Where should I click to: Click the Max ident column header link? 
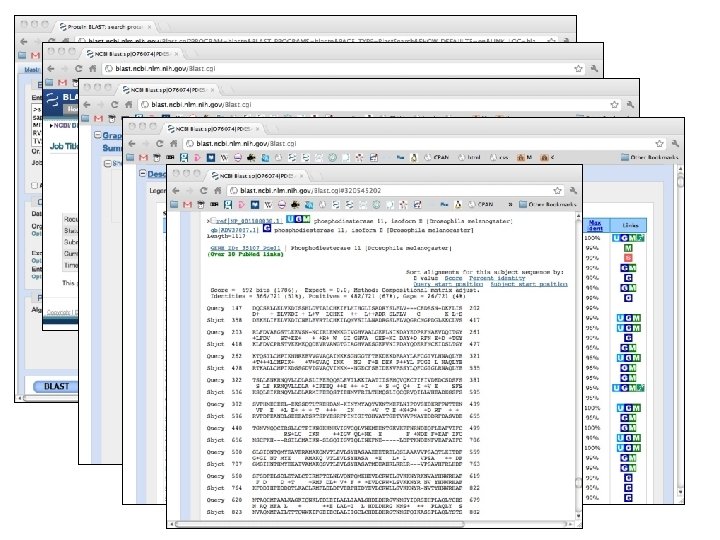[596, 225]
